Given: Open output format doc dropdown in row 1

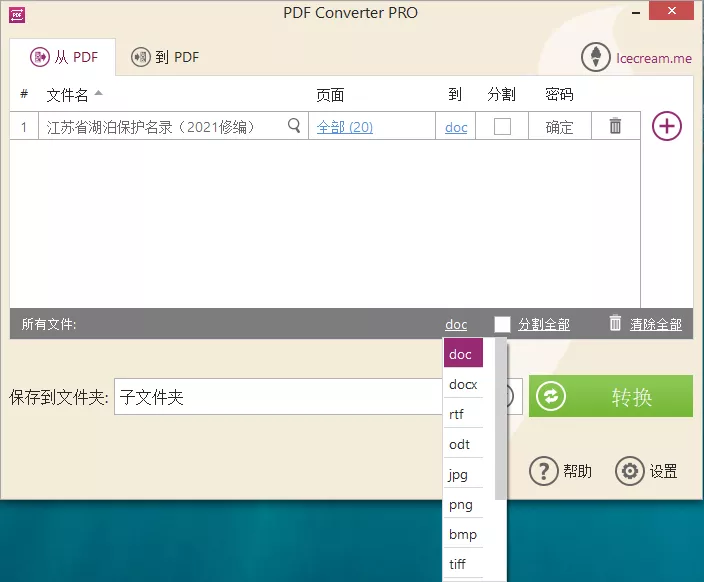Looking at the screenshot, I should [x=456, y=128].
